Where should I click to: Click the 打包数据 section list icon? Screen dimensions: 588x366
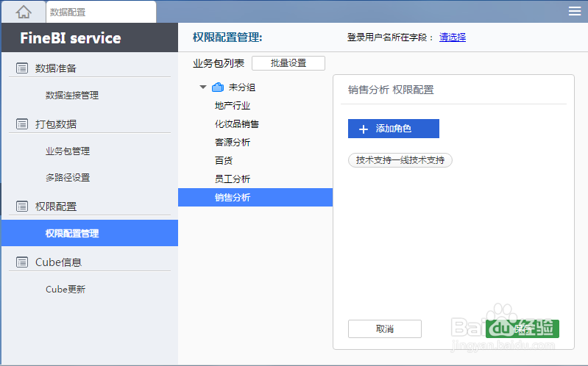click(22, 124)
